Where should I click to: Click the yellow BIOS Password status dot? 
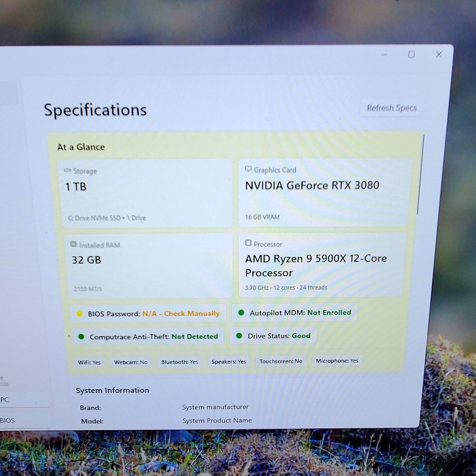pyautogui.click(x=79, y=314)
